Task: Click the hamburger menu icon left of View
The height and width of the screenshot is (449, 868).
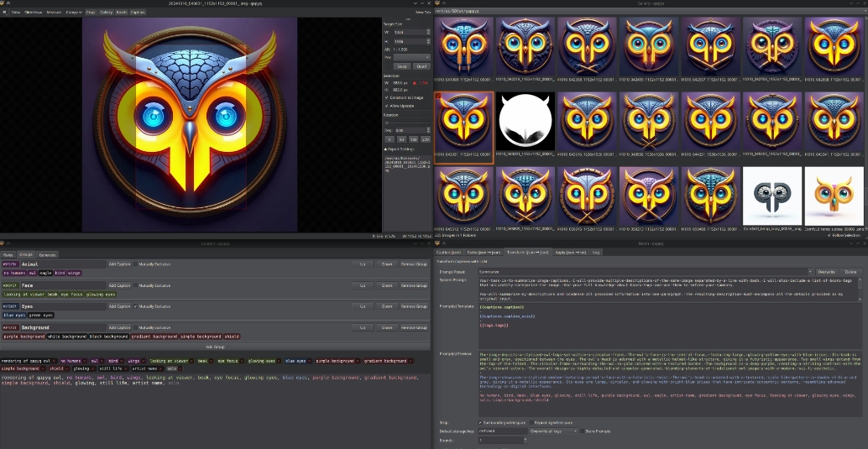Action: [5, 13]
